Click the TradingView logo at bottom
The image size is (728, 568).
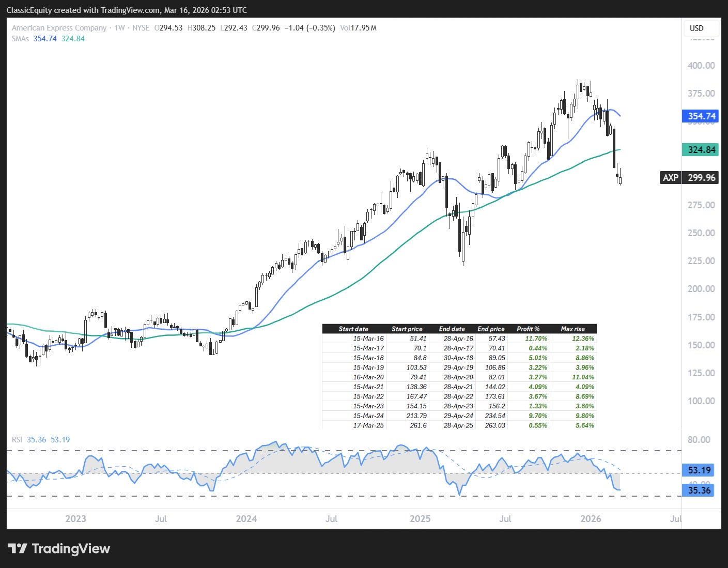59,548
